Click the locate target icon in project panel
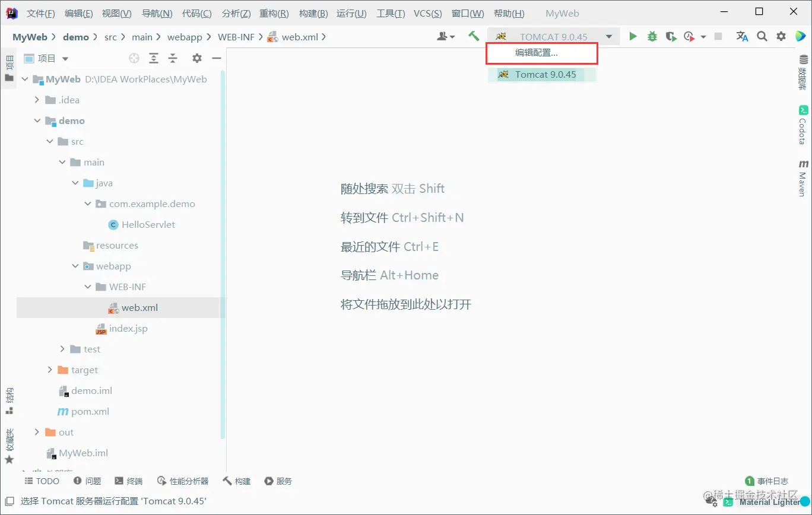Image resolution: width=812 pixels, height=515 pixels. point(134,58)
